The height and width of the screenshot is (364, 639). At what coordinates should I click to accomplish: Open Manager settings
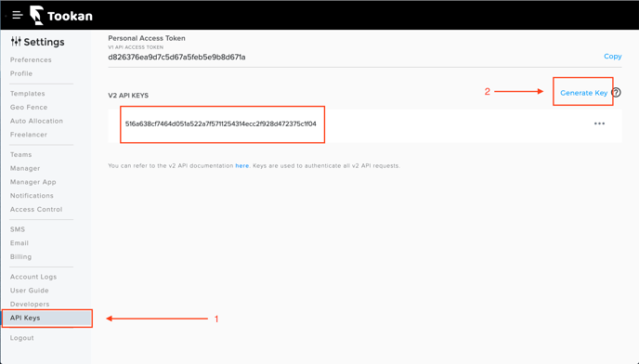[25, 168]
